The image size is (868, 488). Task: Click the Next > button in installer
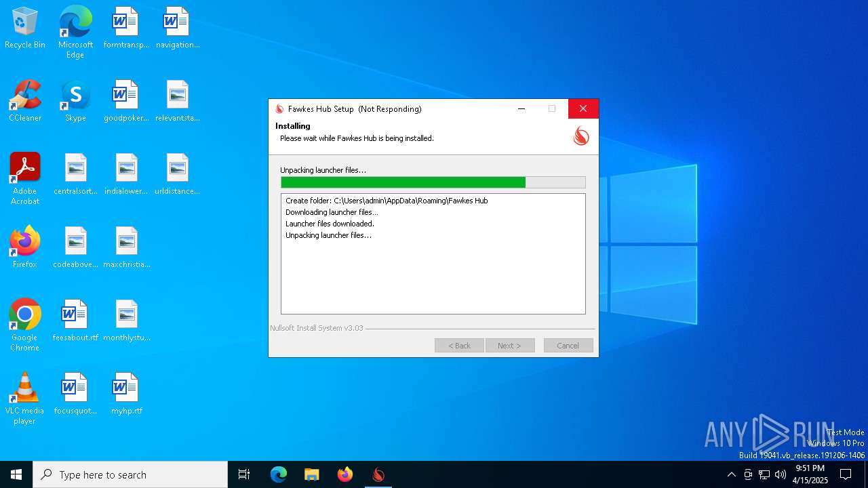[510, 346]
